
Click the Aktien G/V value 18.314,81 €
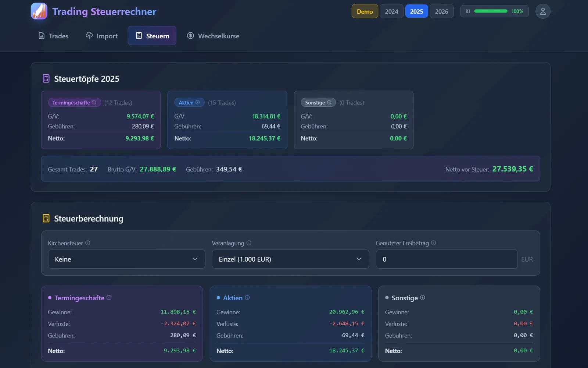tap(266, 116)
